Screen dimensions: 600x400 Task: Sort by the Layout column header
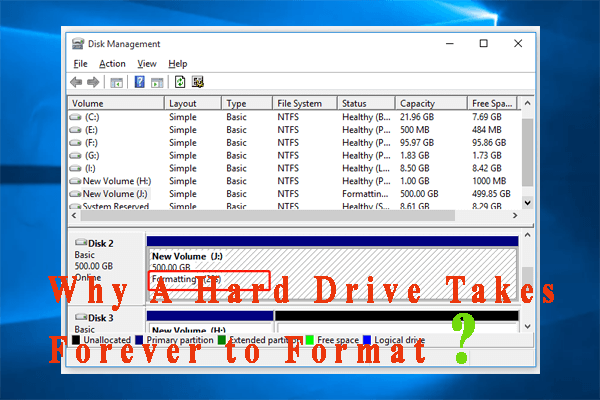point(193,103)
